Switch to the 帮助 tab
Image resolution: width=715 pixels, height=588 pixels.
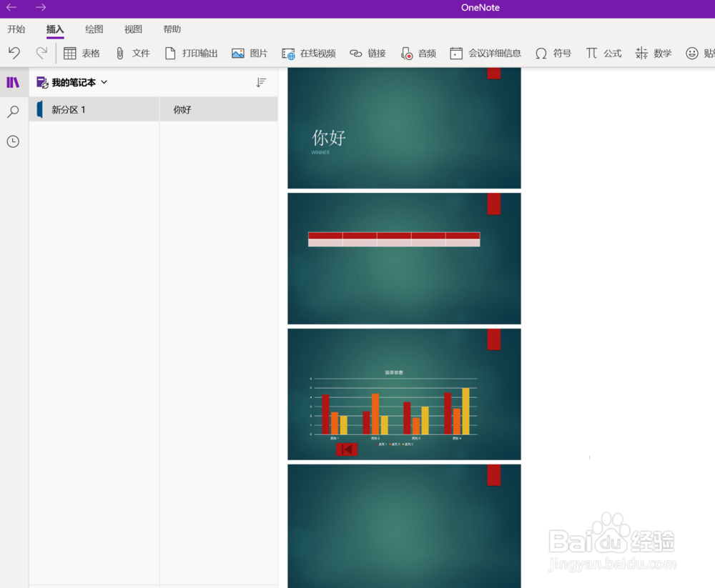tap(172, 29)
